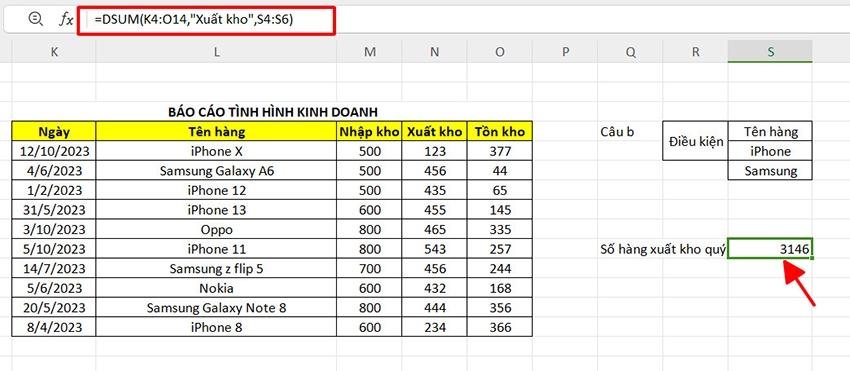Select the Samsung criteria cell
Viewport: 850px width, 371px height.
770,171
